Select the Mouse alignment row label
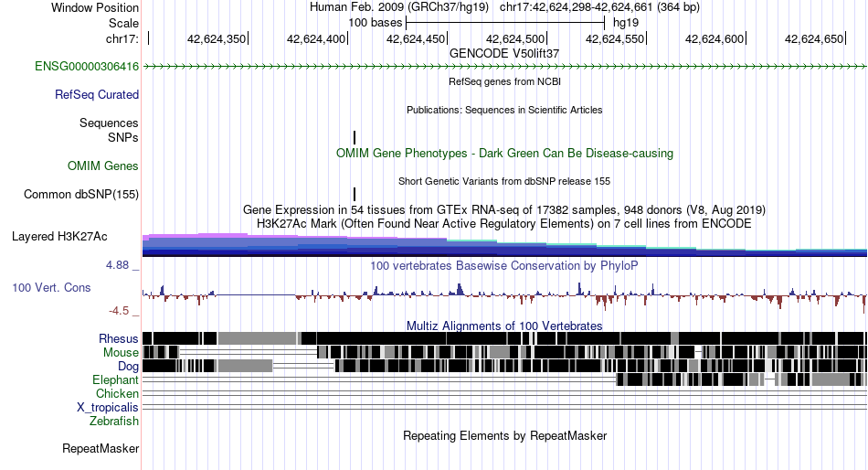The image size is (868, 470). tap(121, 353)
